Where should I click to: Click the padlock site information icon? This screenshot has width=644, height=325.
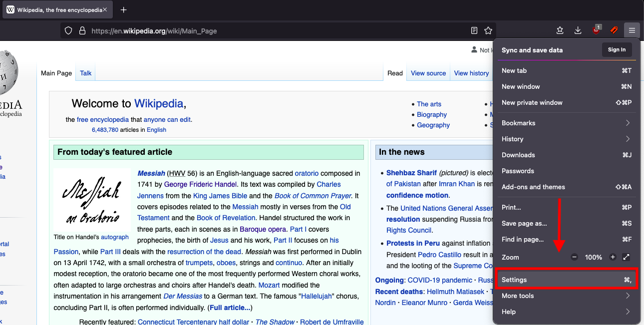coord(82,30)
